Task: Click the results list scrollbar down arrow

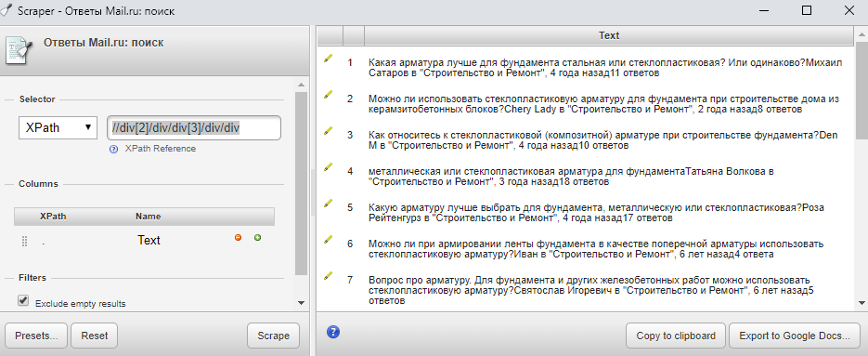Action: point(862,303)
